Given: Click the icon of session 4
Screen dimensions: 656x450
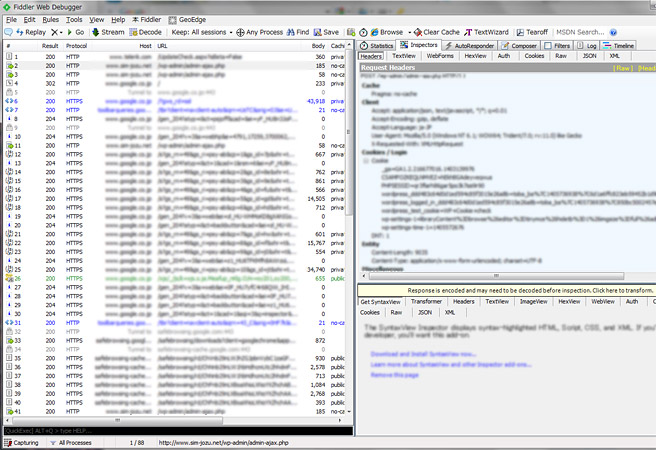Looking at the screenshot, I should pyautogui.click(x=9, y=83).
